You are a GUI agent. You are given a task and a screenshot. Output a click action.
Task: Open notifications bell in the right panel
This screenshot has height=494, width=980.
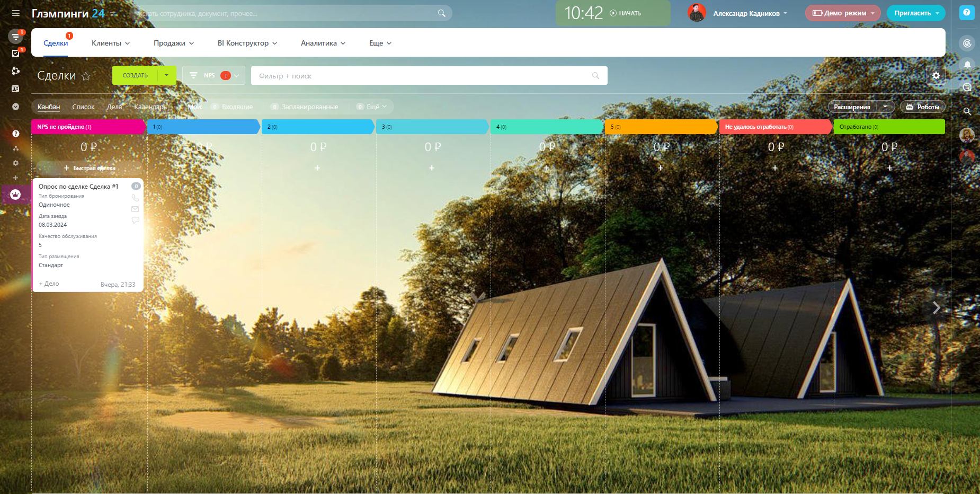coord(967,65)
